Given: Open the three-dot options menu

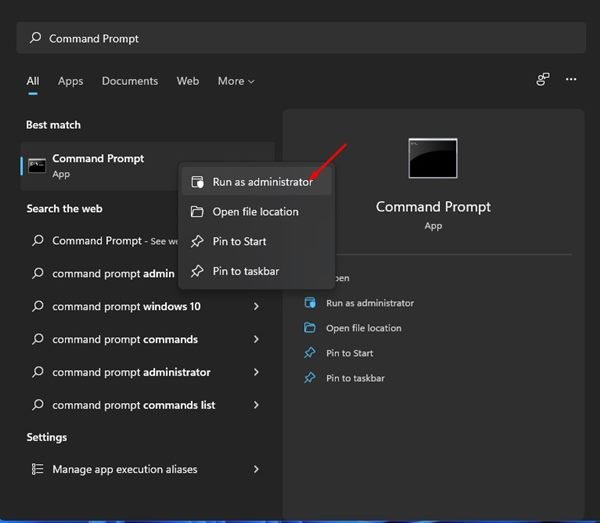Looking at the screenshot, I should click(x=571, y=79).
